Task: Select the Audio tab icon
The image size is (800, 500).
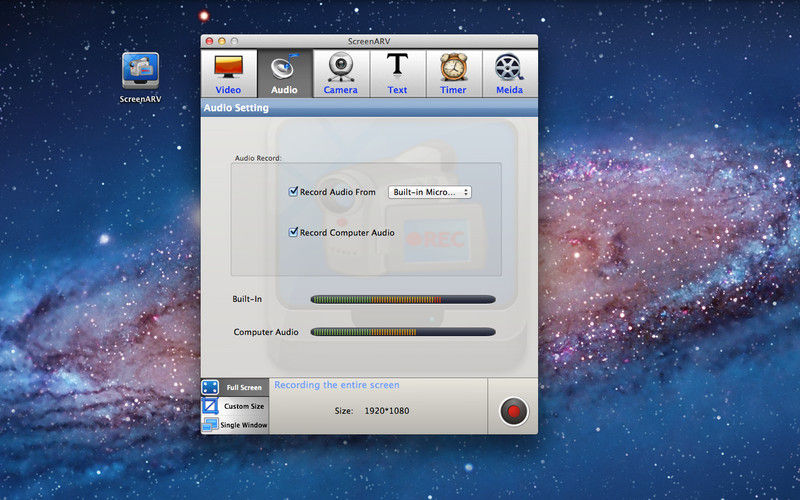Action: [284, 68]
